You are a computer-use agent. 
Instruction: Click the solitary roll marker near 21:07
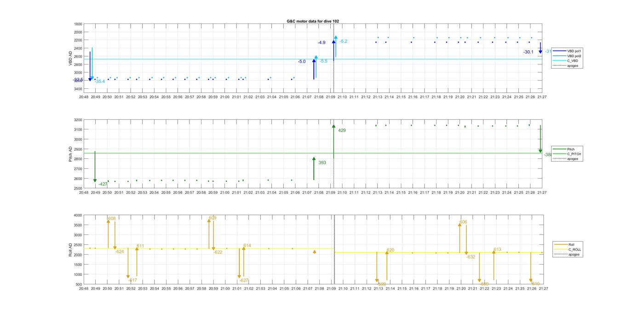tap(315, 252)
